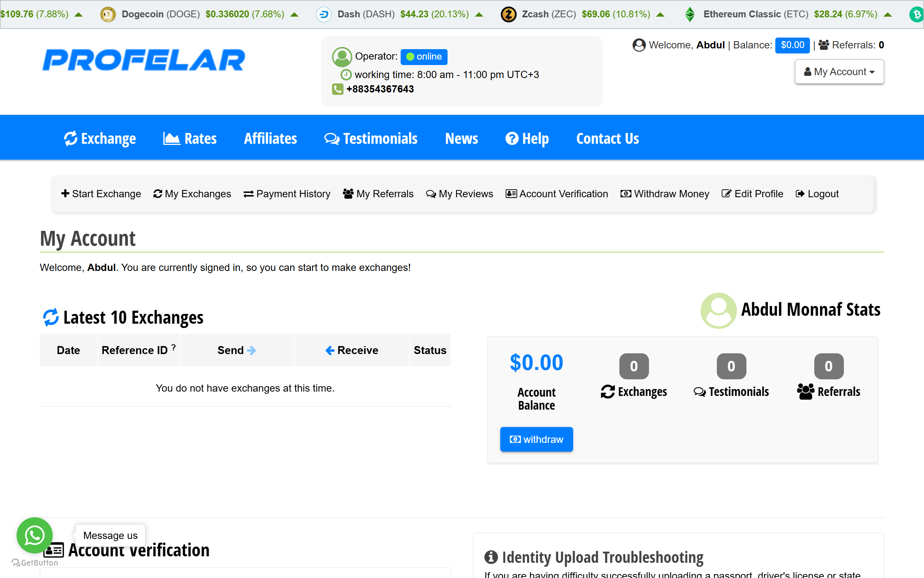Click the user profile icon beside Welcome
The width and height of the screenshot is (924, 578).
click(x=639, y=45)
